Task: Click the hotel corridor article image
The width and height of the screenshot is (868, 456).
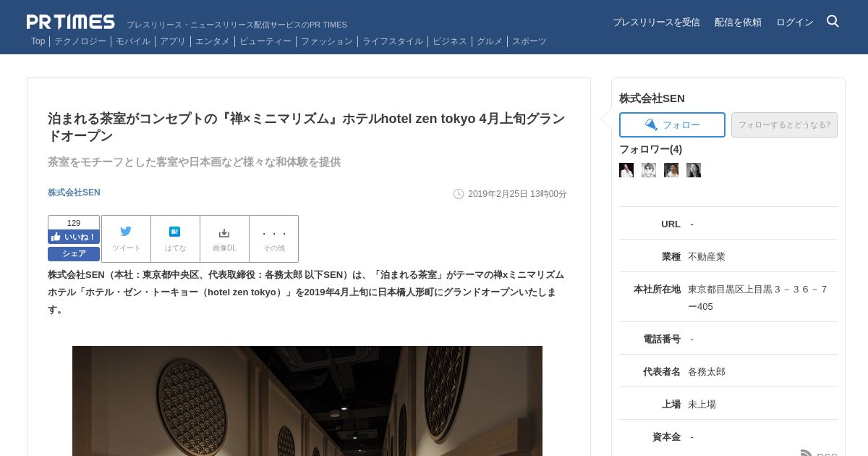Action: click(307, 401)
